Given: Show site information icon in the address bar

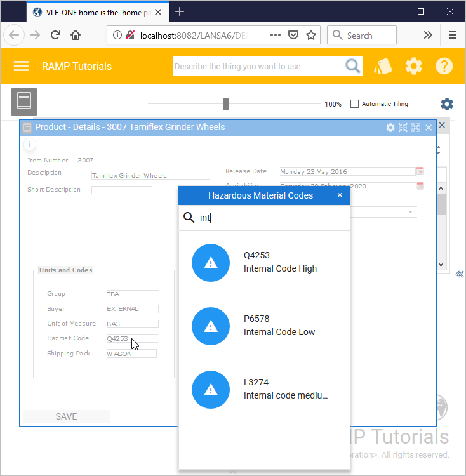Looking at the screenshot, I should point(117,35).
